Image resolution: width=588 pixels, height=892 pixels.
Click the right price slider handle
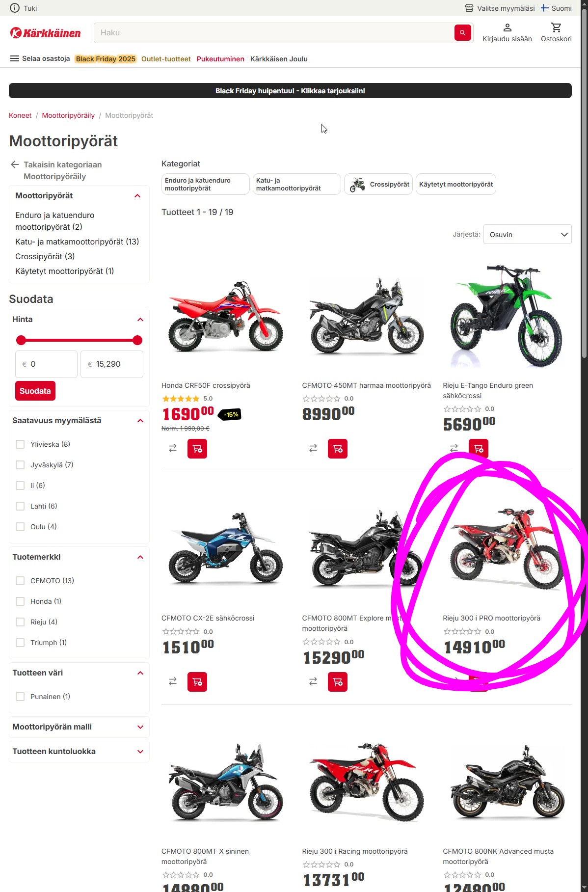click(x=137, y=340)
